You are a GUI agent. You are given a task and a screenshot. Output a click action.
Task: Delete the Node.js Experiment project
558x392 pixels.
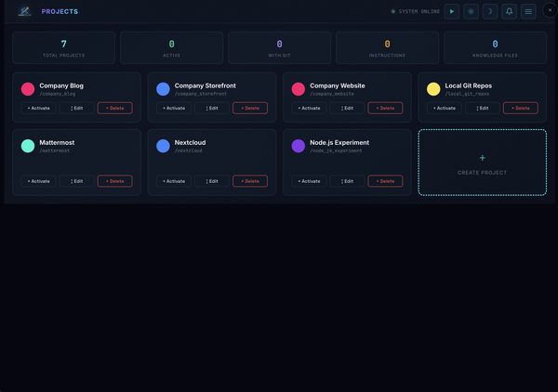(385, 181)
